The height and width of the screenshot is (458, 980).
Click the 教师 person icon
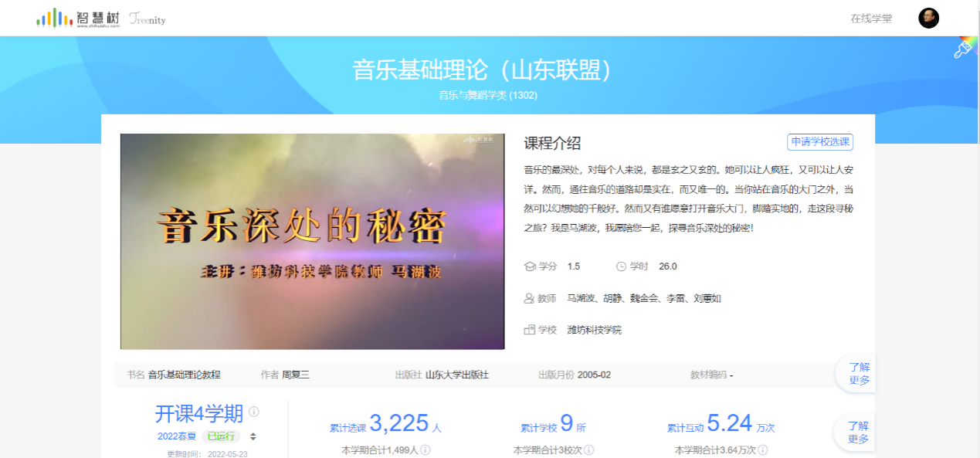click(529, 298)
